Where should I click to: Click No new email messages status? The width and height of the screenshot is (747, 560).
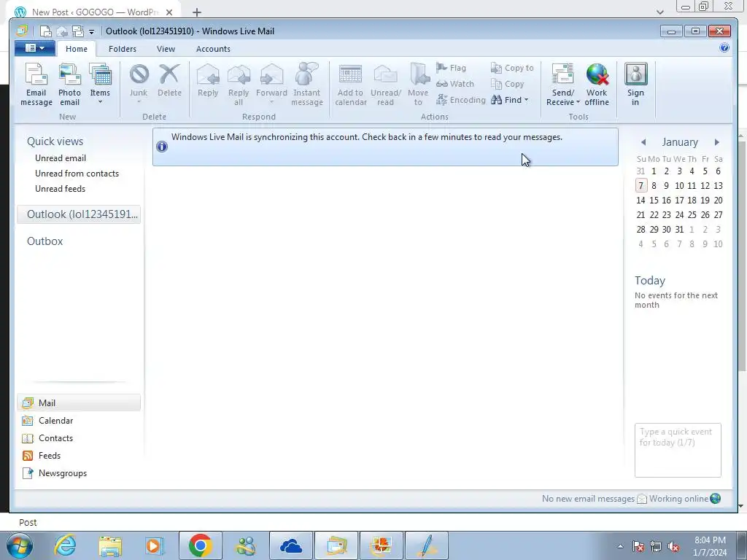click(x=588, y=499)
